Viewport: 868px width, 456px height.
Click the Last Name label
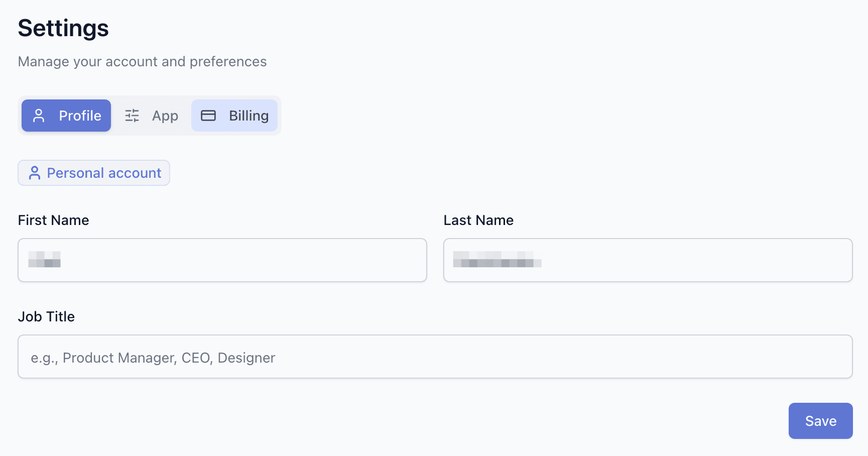(478, 220)
